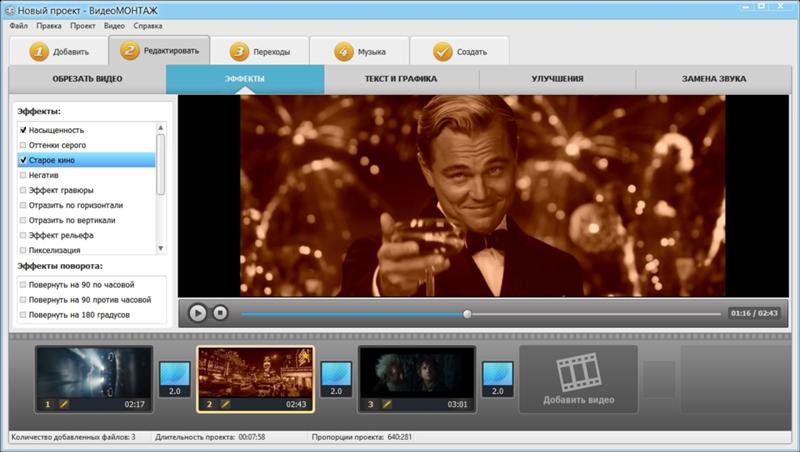Go to the Переходы step tab

(260, 52)
